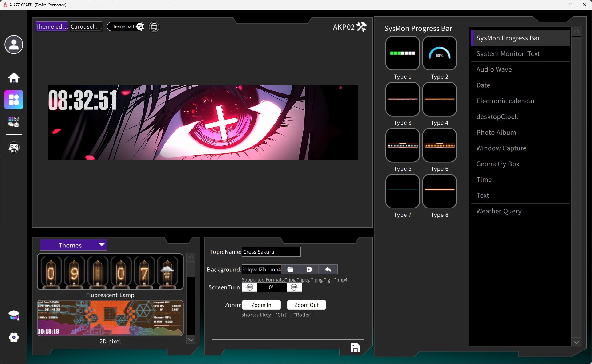Open the System Monitor·Text category

coord(521,54)
